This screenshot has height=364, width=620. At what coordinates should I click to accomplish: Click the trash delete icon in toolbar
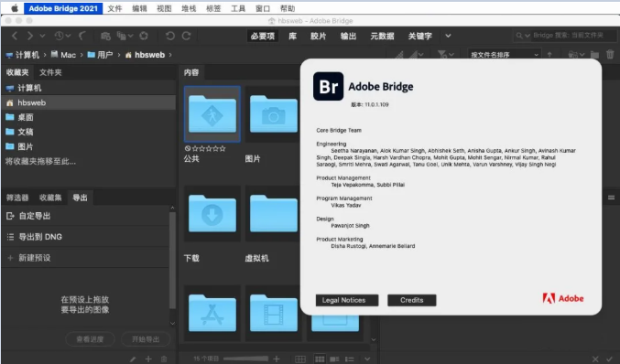point(610,55)
